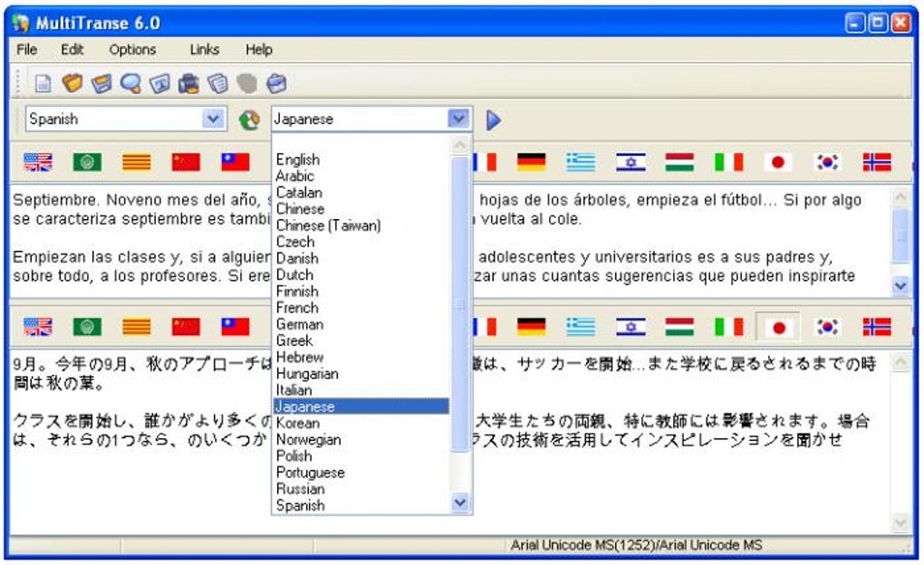The image size is (924, 565).
Task: Choose Korean flag in target flag row
Action: tap(827, 326)
